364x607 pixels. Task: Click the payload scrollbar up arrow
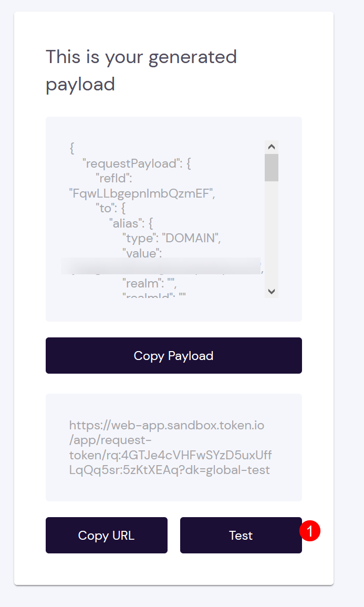pos(272,147)
